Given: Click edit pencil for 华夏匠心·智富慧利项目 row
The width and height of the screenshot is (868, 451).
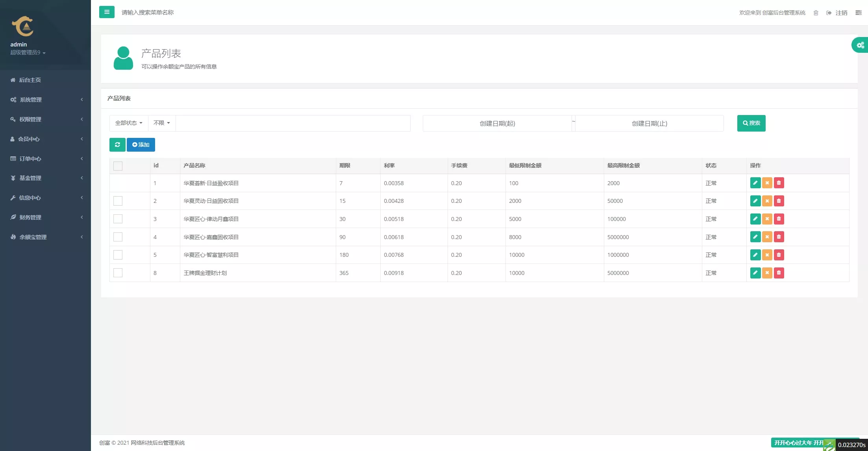Looking at the screenshot, I should [x=755, y=255].
